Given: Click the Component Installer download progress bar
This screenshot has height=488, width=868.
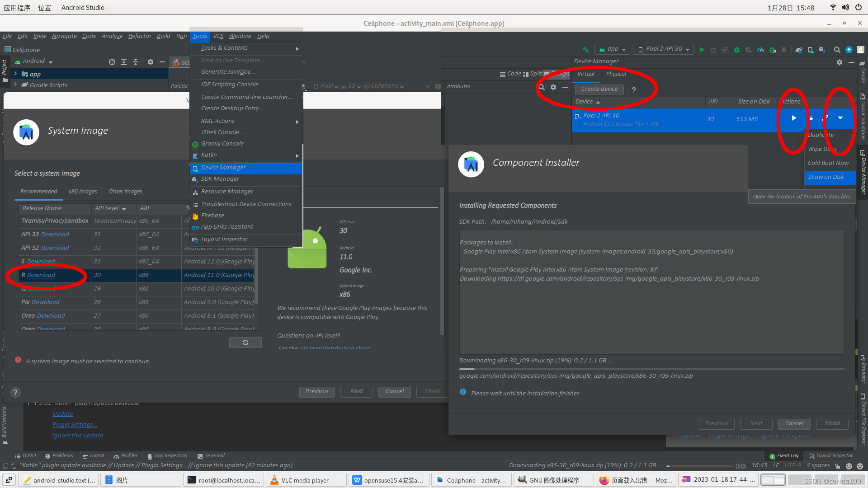Looking at the screenshot, I should [x=652, y=369].
